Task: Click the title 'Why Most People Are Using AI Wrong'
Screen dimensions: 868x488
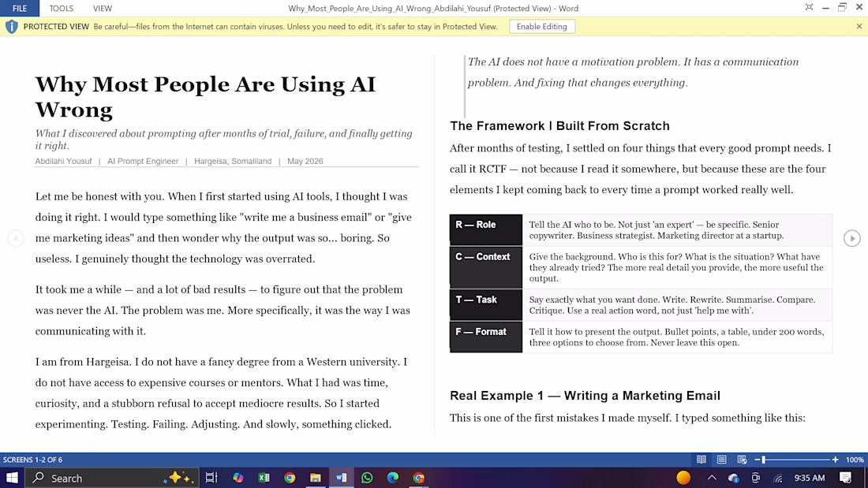Action: (x=205, y=97)
